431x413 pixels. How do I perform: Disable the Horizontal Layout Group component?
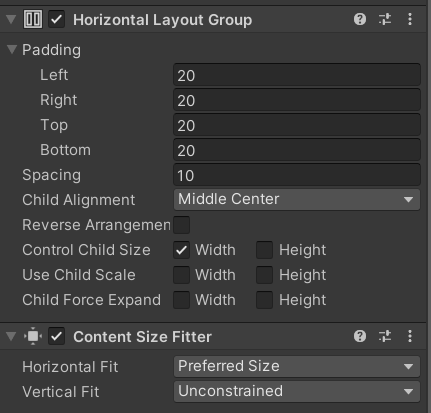(57, 19)
